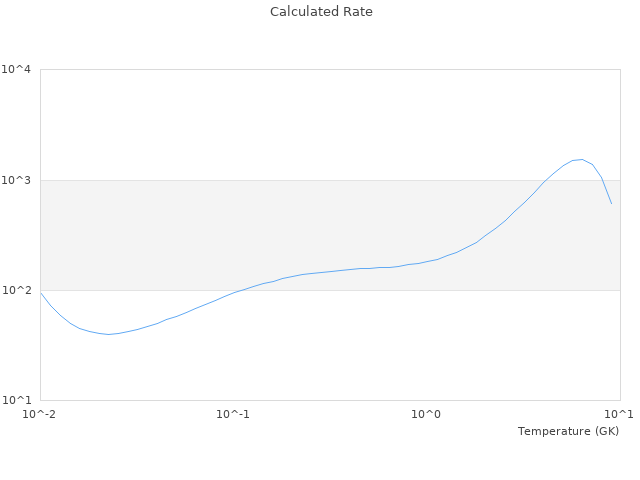Click the lowest dip of the blue curve
The width and height of the screenshot is (640, 480).
click(108, 334)
